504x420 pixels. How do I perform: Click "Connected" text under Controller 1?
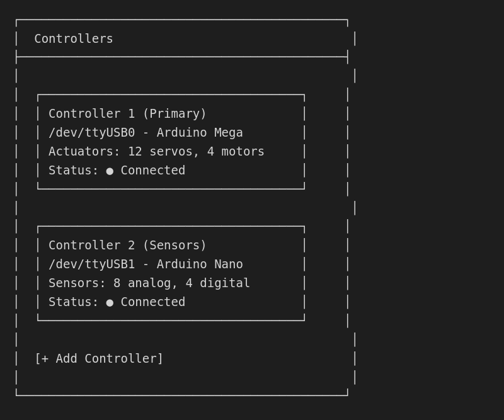153,171
